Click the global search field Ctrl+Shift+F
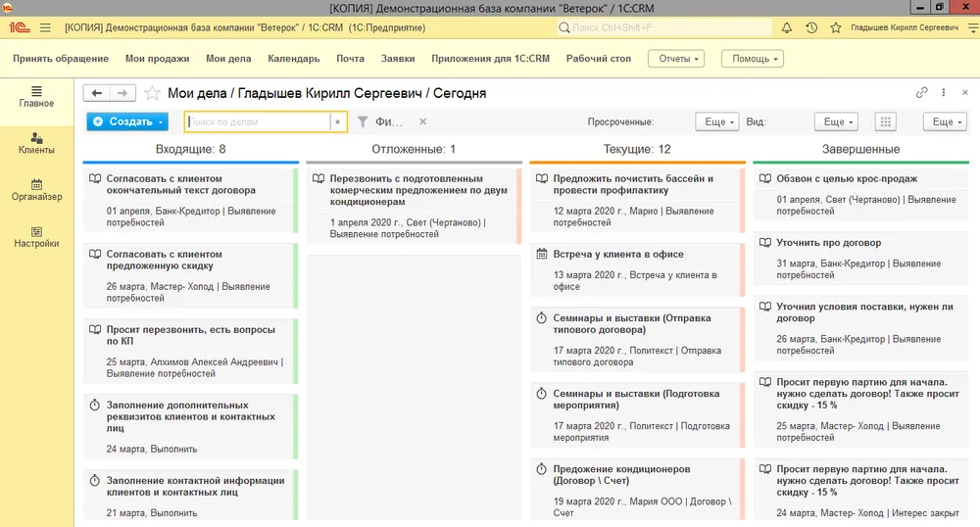980x527 pixels. click(665, 27)
